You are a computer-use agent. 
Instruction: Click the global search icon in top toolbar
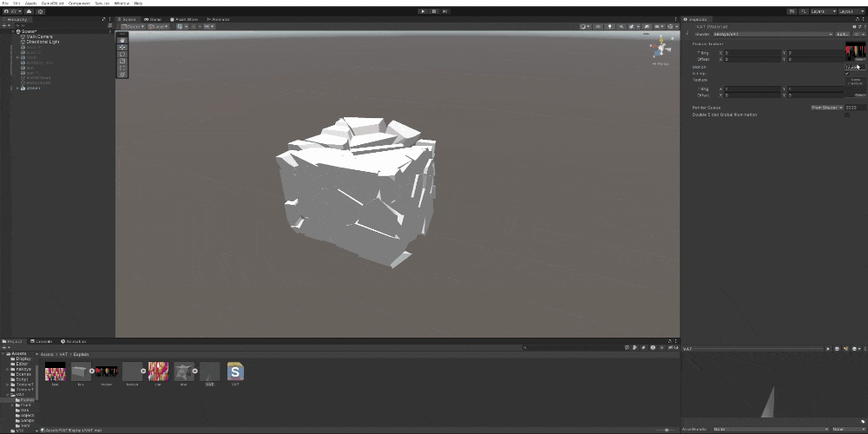tap(803, 11)
